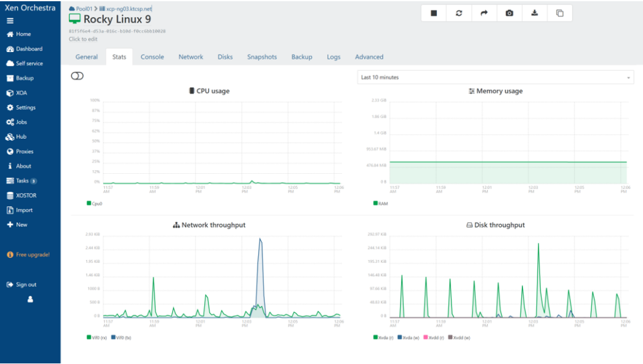643x364 pixels.
Task: Switch to the Console tab
Action: [x=152, y=57]
